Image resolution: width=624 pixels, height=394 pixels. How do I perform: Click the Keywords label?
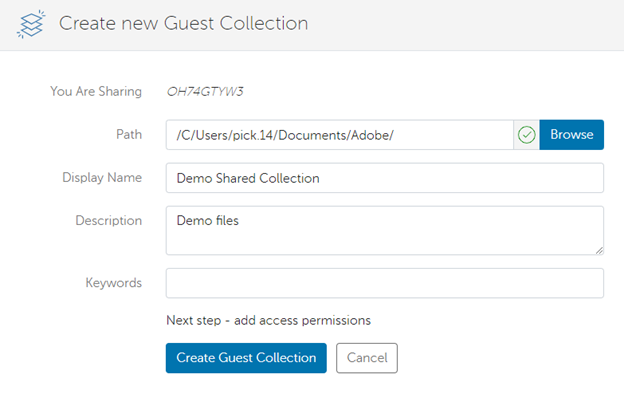pyautogui.click(x=113, y=283)
